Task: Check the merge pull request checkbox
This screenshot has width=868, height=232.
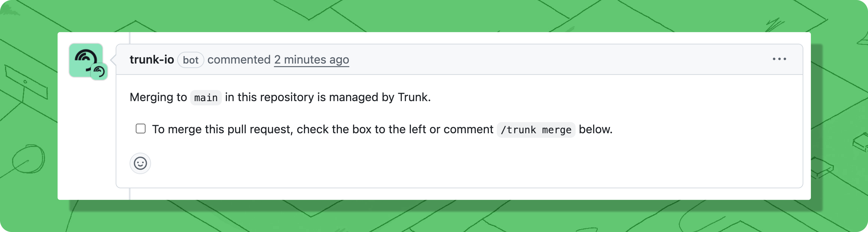Action: [x=141, y=129]
